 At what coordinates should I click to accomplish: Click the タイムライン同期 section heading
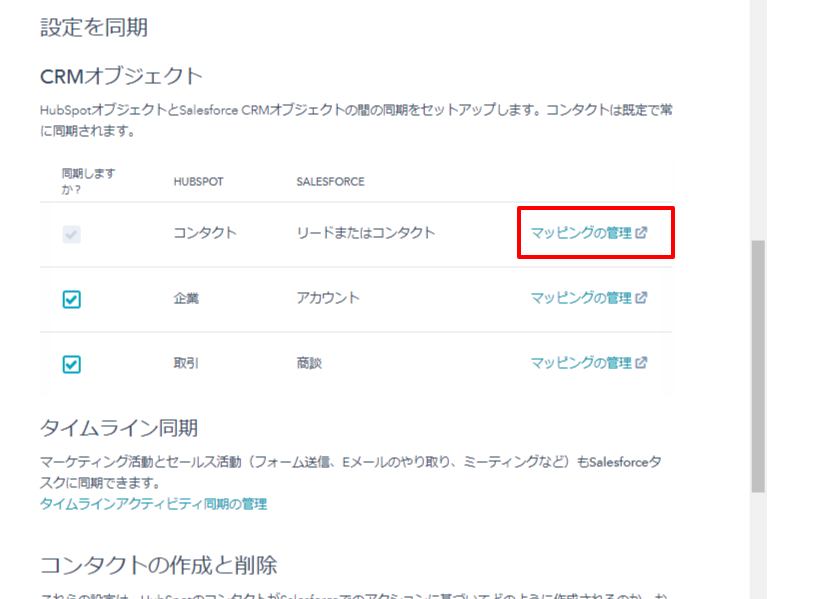(x=119, y=428)
